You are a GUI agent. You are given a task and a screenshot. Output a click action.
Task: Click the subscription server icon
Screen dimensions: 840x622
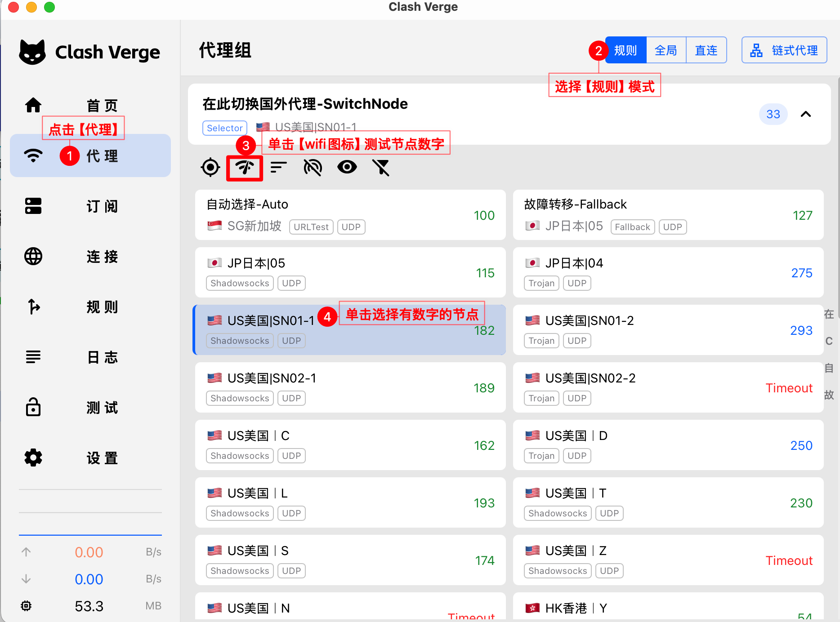tap(33, 206)
